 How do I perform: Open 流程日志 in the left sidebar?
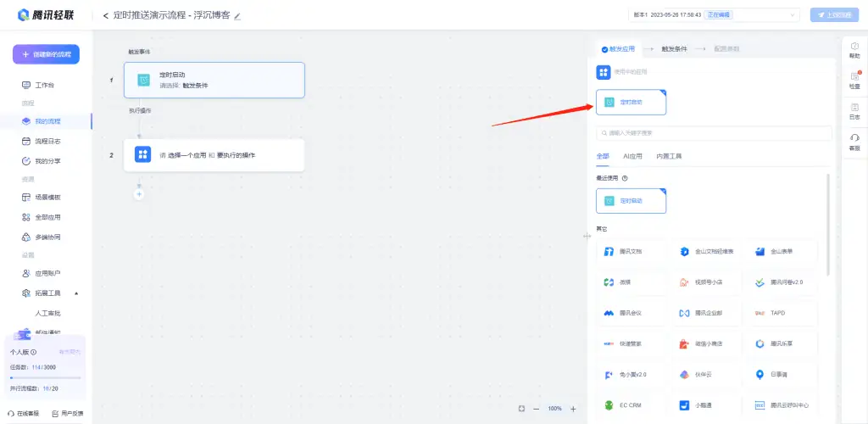click(x=47, y=141)
